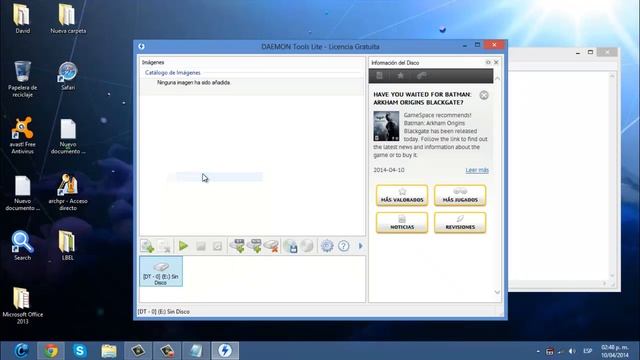Click the news date 2014-04-10
The image size is (640, 360).
pos(389,170)
